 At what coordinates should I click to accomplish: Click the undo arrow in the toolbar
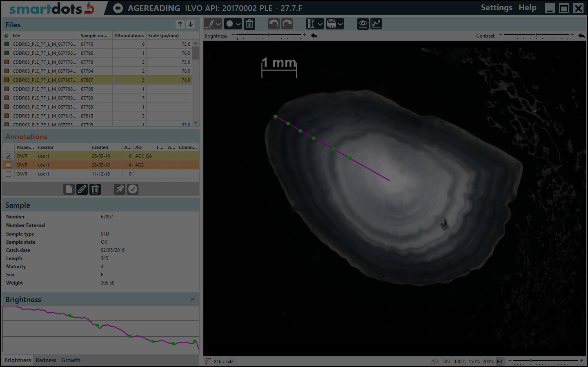[x=274, y=24]
